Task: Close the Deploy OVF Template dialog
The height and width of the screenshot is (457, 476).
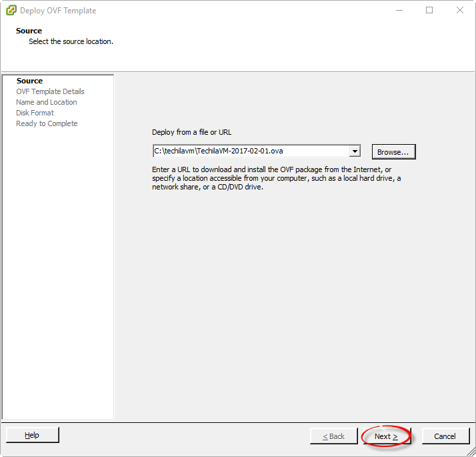Action: (460, 11)
